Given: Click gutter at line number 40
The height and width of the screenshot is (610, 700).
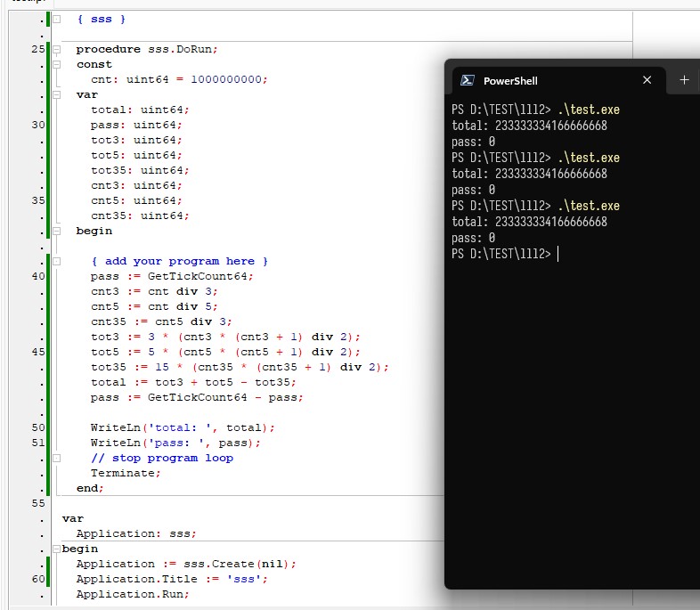Looking at the screenshot, I should pyautogui.click(x=38, y=276).
